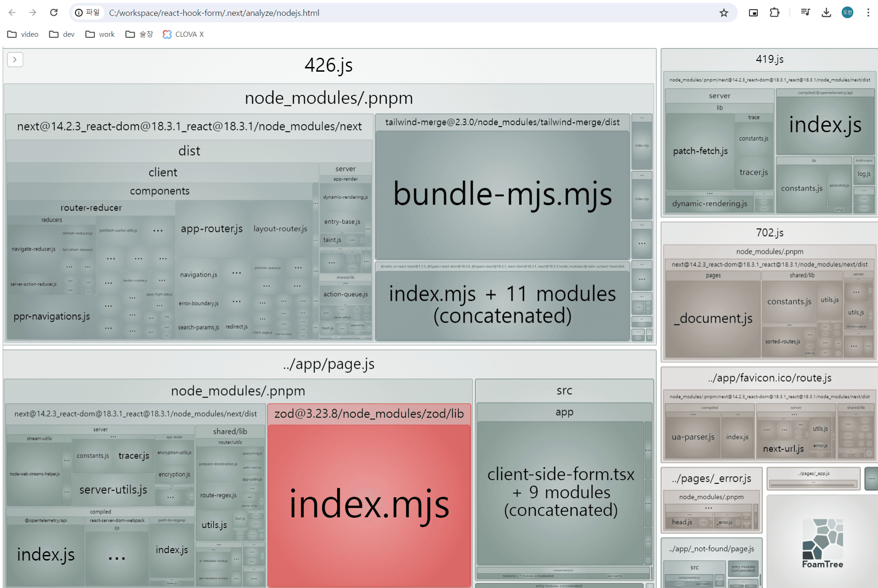Bookmark this page via the star icon

[x=724, y=13]
